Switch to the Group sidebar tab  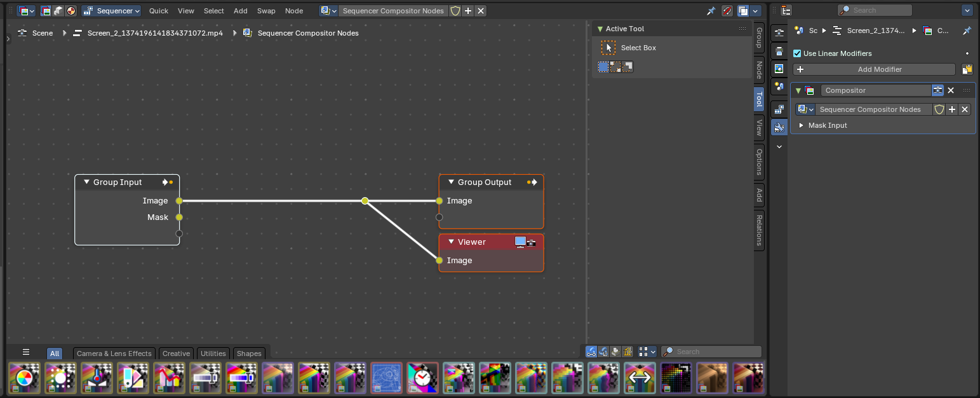tap(758, 38)
